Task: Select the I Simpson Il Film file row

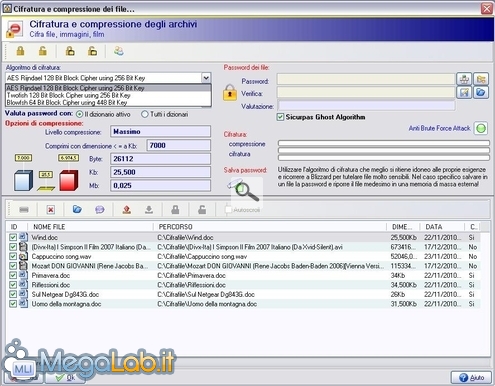Action: (243, 247)
